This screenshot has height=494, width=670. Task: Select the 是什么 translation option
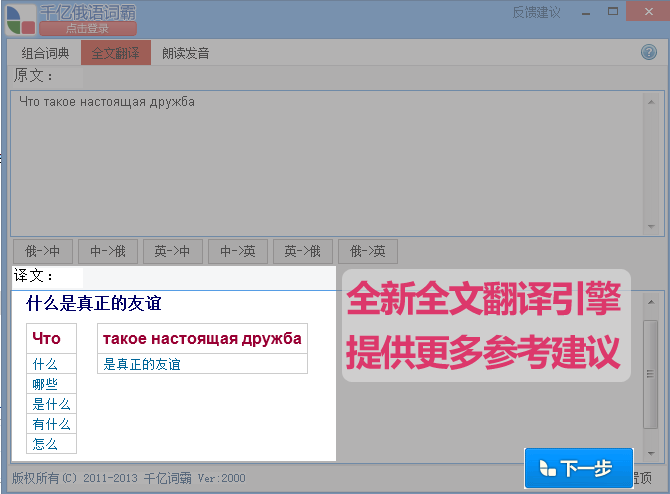(x=51, y=404)
